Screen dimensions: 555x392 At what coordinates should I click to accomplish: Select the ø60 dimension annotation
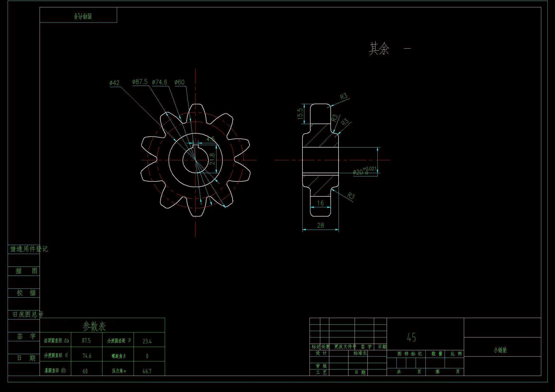[180, 82]
